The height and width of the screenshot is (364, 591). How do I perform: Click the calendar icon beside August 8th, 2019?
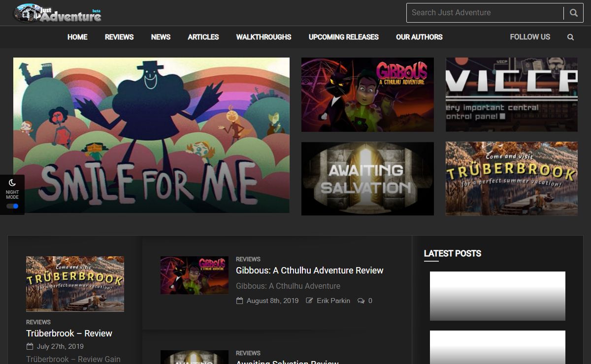[239, 301]
